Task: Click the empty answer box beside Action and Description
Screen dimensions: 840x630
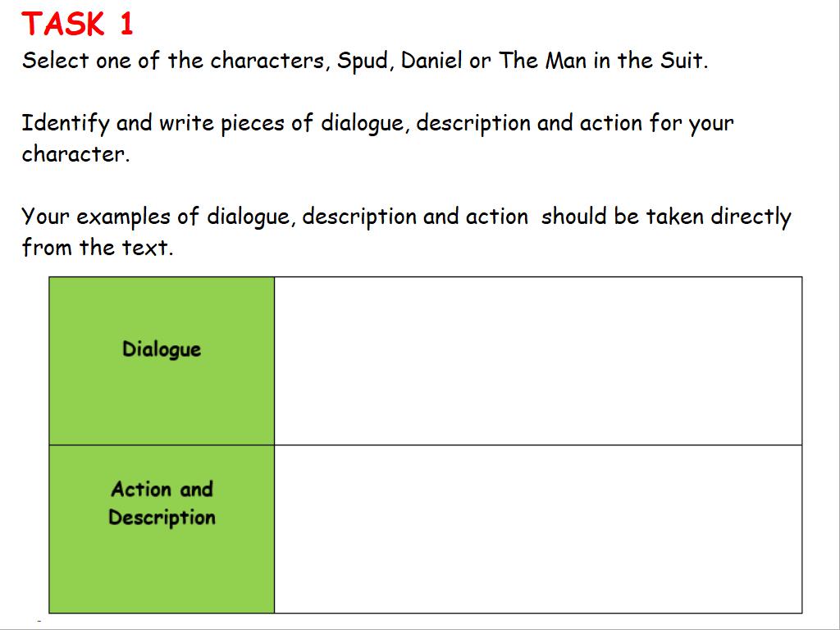Action: (x=537, y=529)
